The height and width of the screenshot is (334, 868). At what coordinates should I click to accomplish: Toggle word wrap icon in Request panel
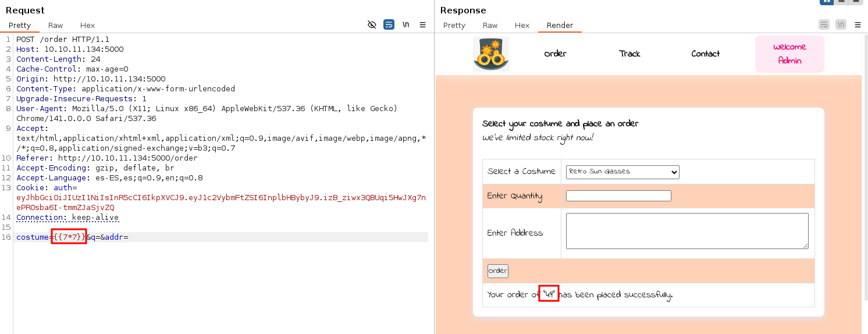pyautogui.click(x=389, y=24)
